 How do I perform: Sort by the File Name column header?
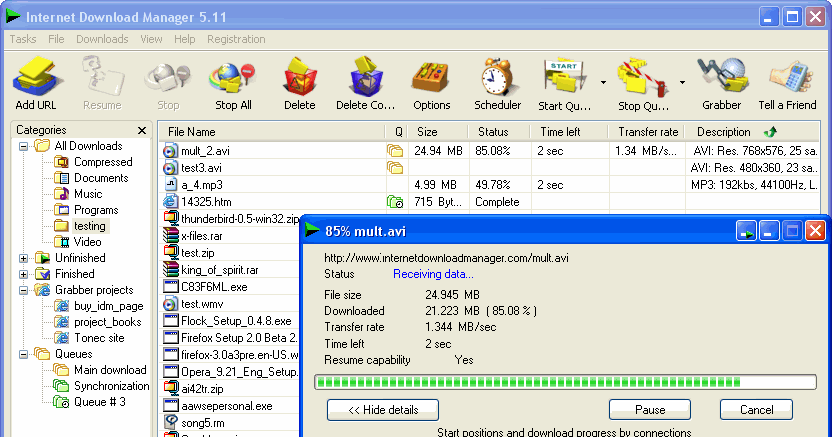click(272, 132)
